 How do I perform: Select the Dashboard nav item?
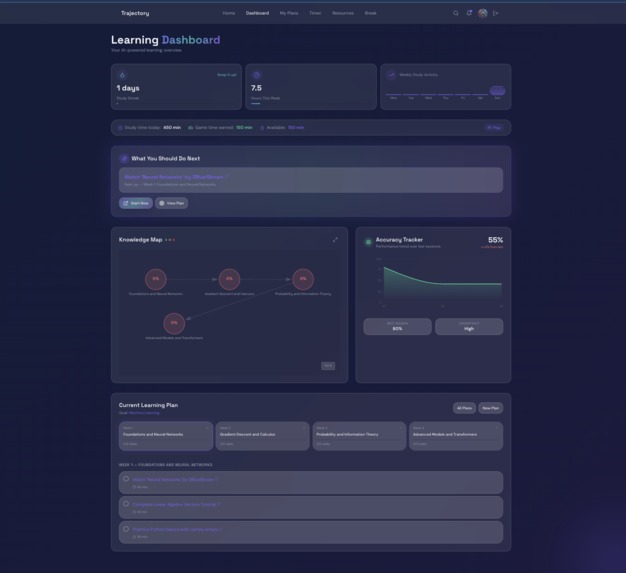(x=257, y=13)
